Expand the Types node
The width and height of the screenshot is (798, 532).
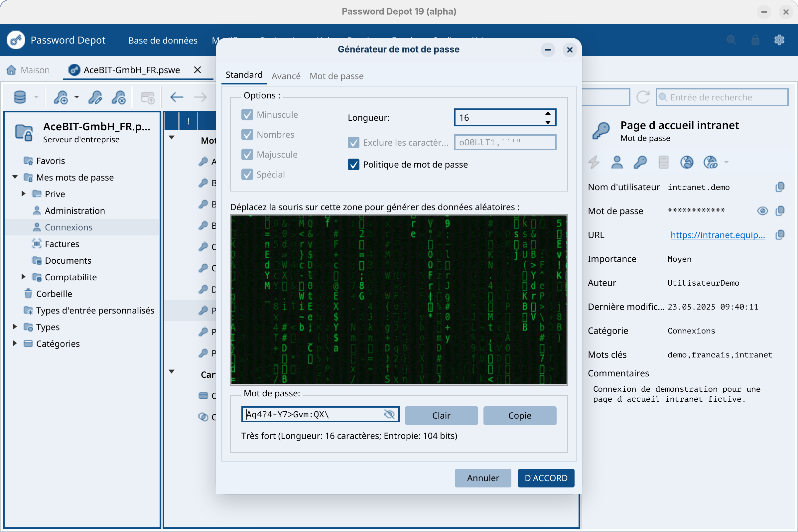point(15,327)
